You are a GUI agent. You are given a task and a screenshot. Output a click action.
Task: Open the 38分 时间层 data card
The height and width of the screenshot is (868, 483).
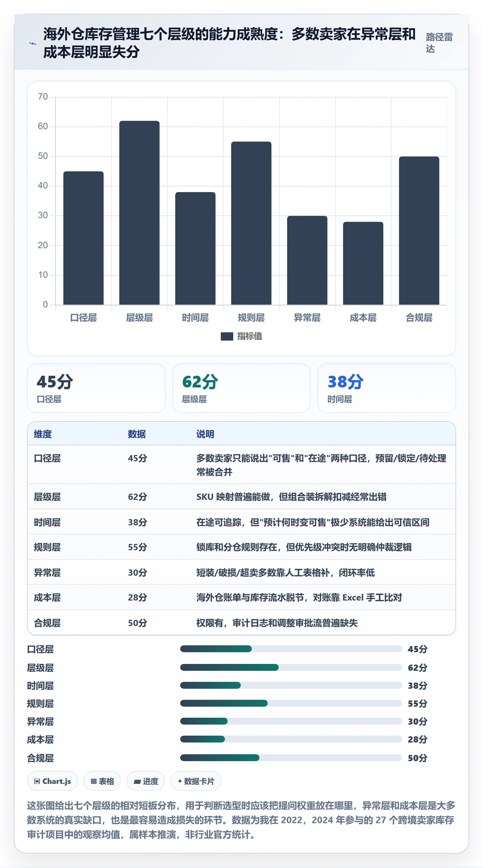pos(386,388)
